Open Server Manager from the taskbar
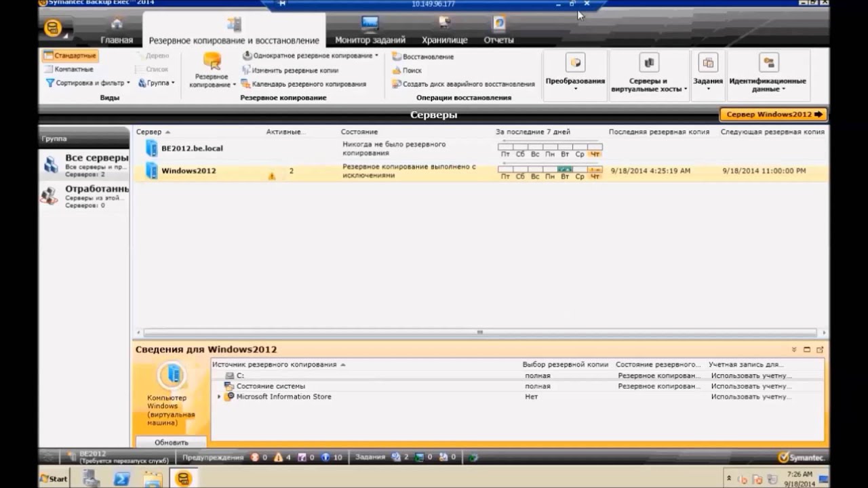The image size is (868, 488). [x=92, y=479]
